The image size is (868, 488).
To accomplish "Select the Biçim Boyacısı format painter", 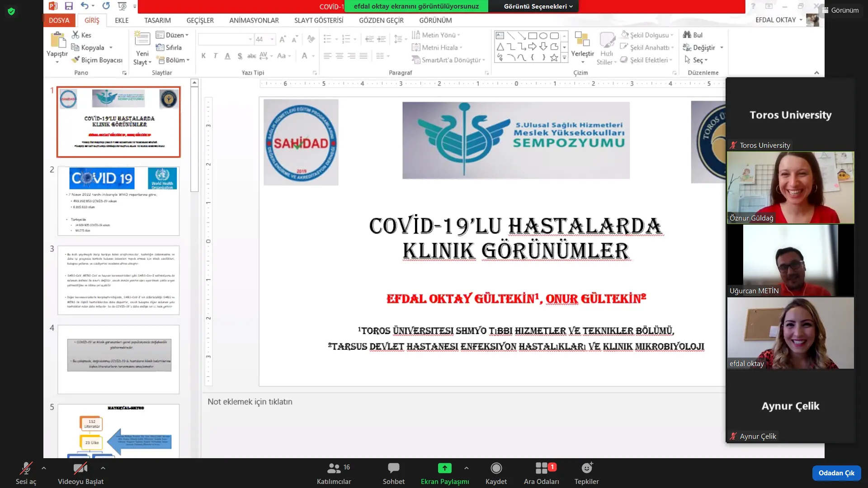I will (x=97, y=60).
